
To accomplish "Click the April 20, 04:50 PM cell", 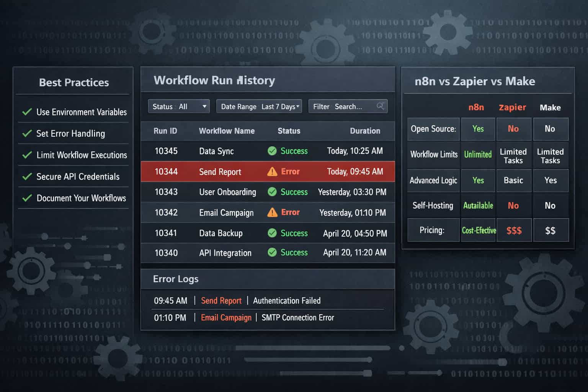I will pyautogui.click(x=355, y=233).
